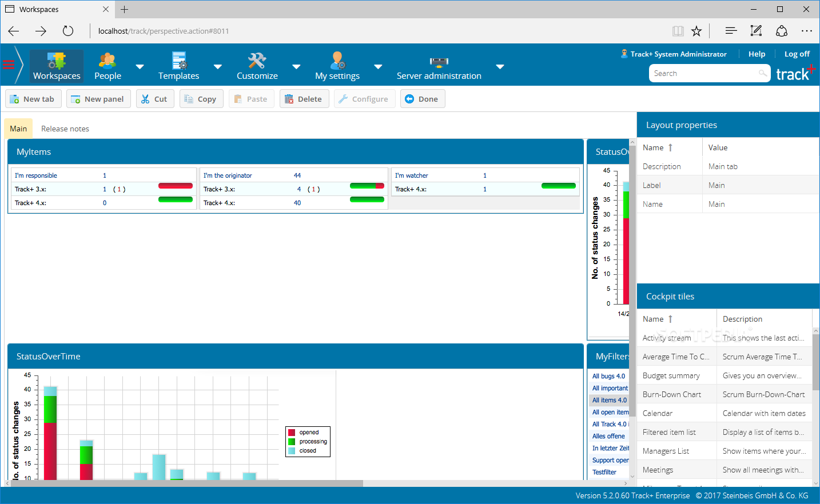Click the Configure button
This screenshot has height=504, width=820.
pyautogui.click(x=364, y=99)
